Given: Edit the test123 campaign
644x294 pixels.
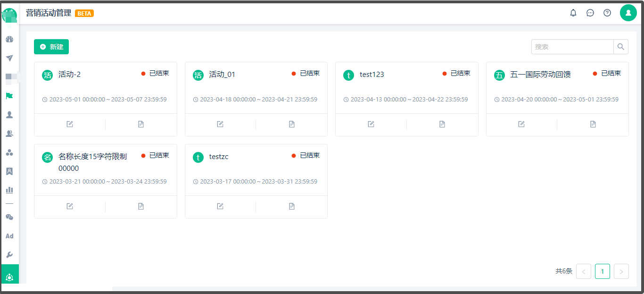Looking at the screenshot, I should point(371,124).
